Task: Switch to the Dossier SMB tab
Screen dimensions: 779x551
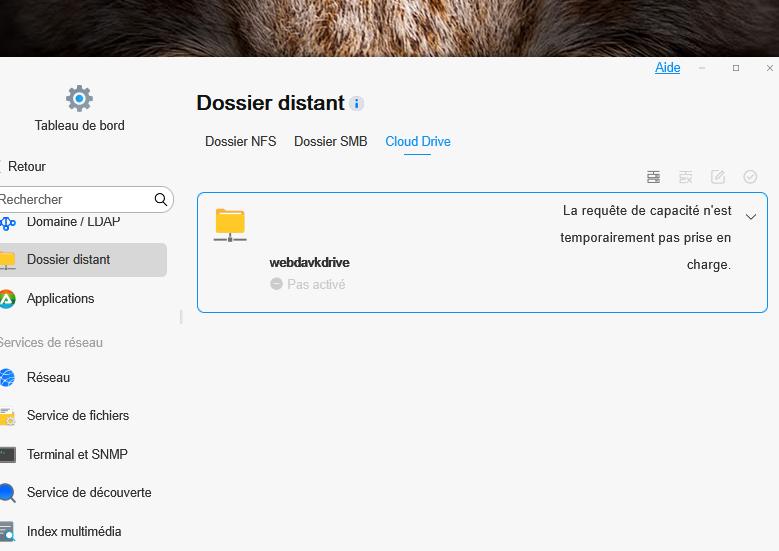Action: click(330, 142)
